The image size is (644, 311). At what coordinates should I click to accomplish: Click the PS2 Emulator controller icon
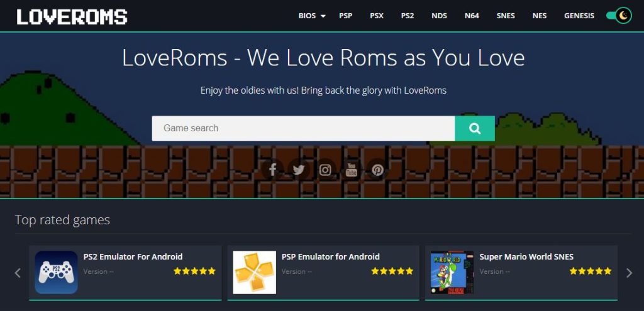tap(56, 273)
